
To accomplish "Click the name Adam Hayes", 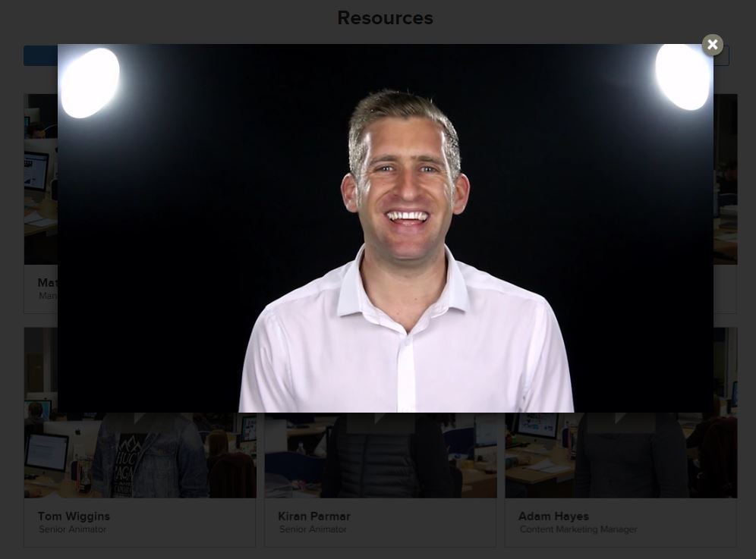I will coord(553,516).
